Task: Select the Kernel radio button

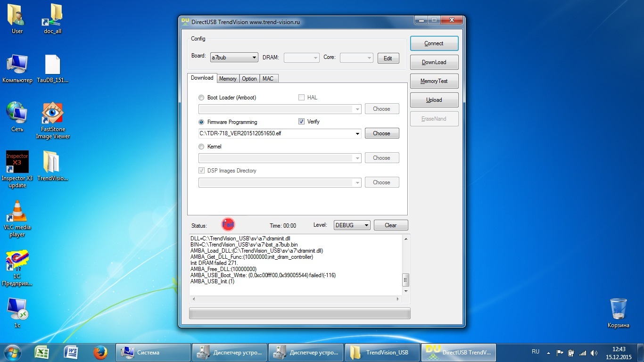Action: point(201,147)
